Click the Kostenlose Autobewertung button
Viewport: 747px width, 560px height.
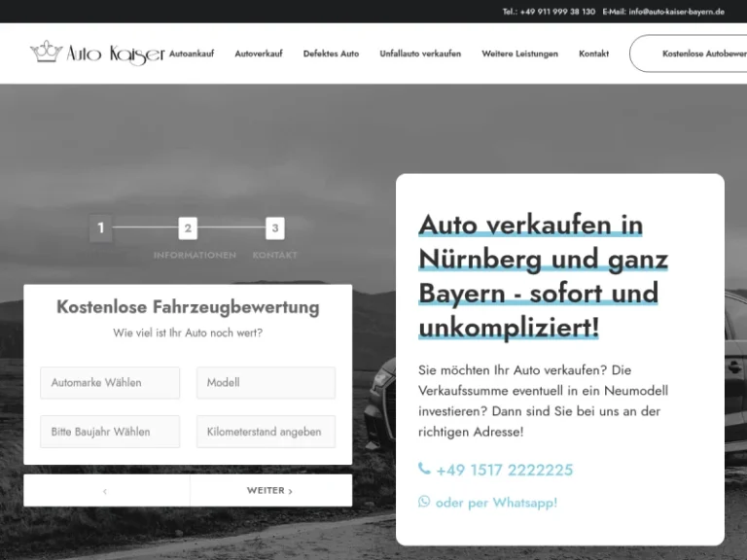click(689, 53)
